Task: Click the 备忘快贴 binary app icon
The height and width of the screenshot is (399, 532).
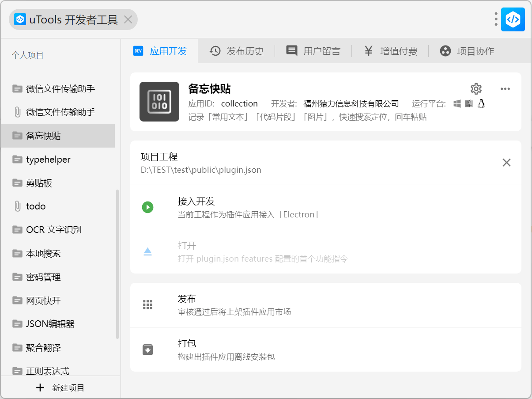Action: 159,102
